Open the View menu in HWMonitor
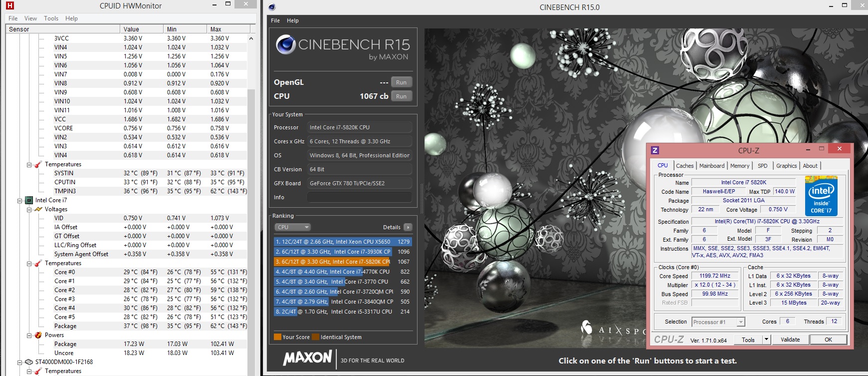This screenshot has height=376, width=868. (x=30, y=18)
